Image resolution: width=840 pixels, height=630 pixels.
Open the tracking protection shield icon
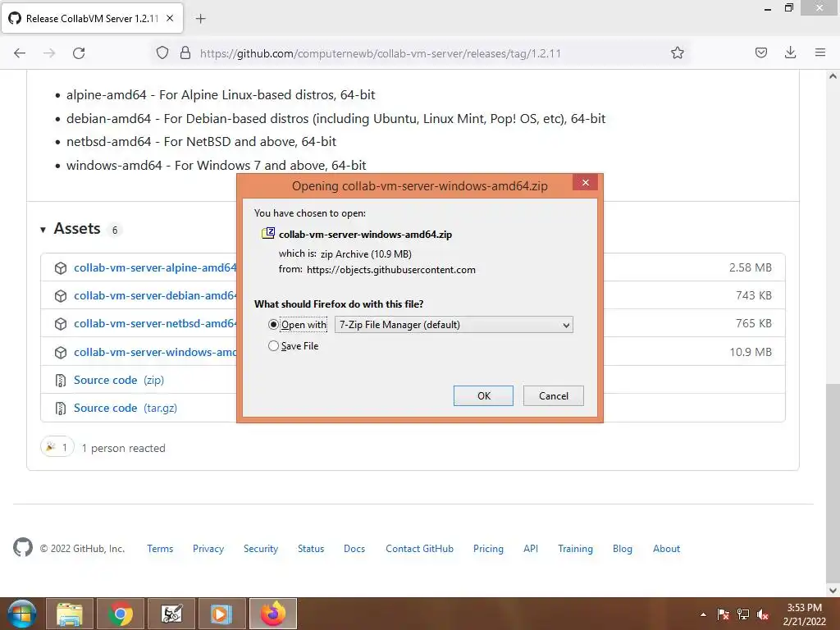pos(162,53)
